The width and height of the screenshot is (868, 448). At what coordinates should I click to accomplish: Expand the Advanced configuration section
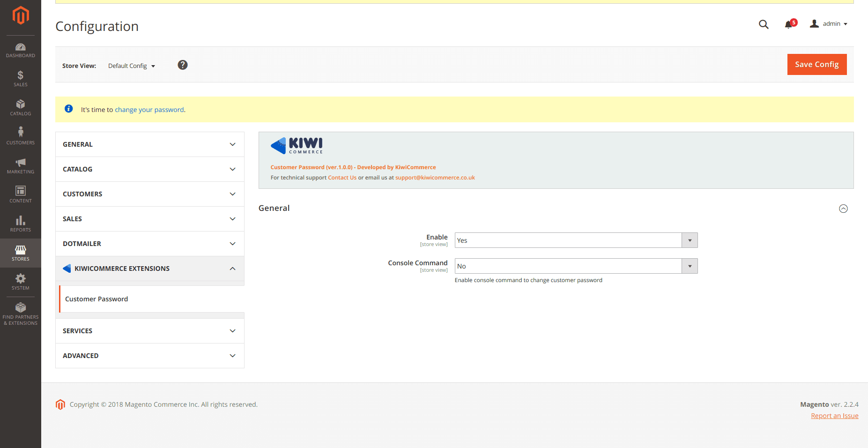point(149,356)
